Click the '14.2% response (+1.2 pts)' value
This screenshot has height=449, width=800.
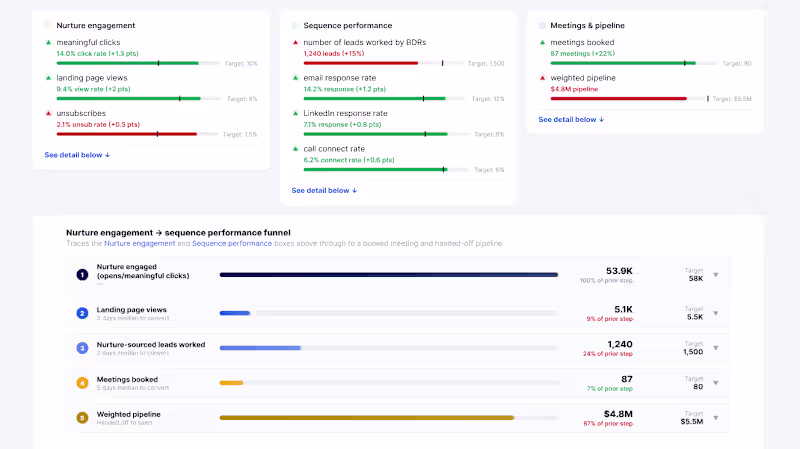[x=344, y=89]
